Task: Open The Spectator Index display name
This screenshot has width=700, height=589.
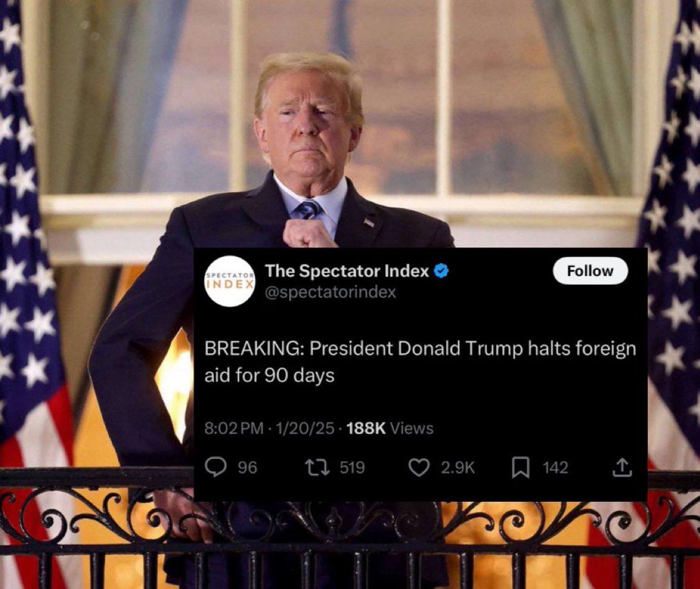Action: [347, 271]
